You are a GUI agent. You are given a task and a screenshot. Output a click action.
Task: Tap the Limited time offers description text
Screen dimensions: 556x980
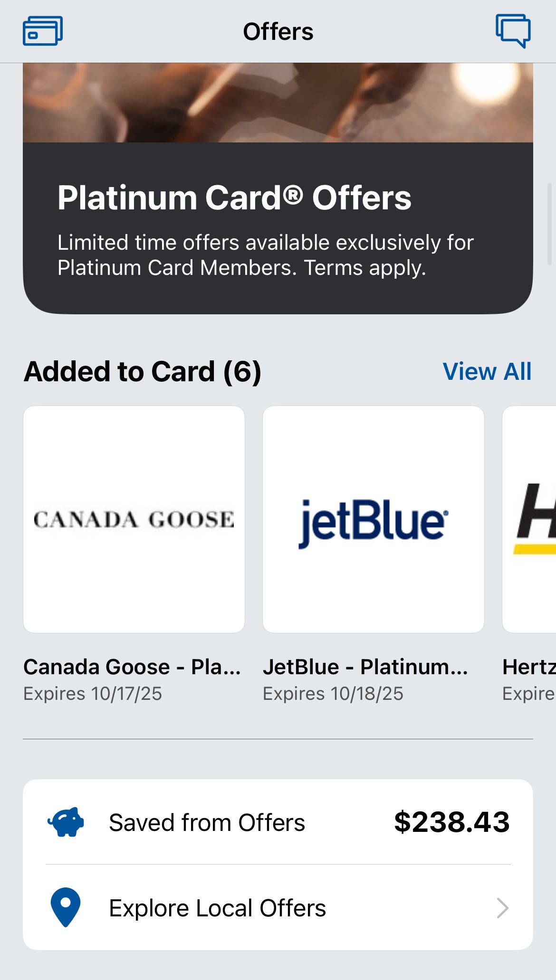coord(265,255)
